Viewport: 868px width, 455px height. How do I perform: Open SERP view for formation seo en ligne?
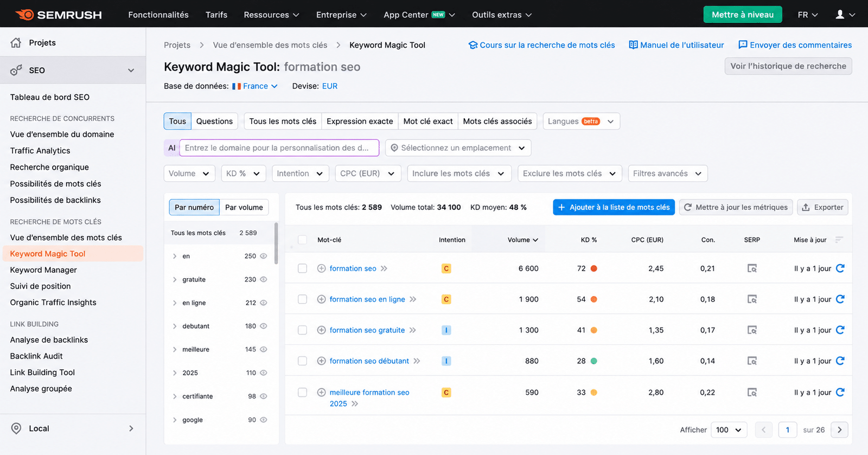pos(752,299)
